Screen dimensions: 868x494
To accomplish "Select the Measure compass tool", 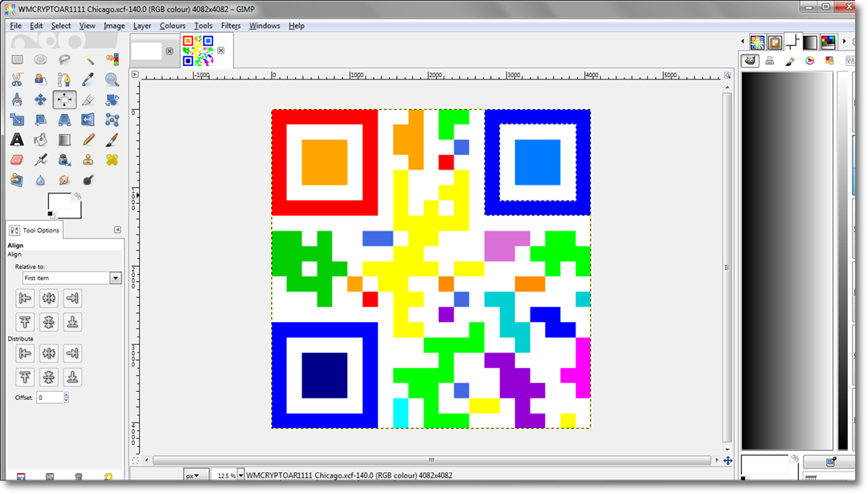I will click(17, 100).
